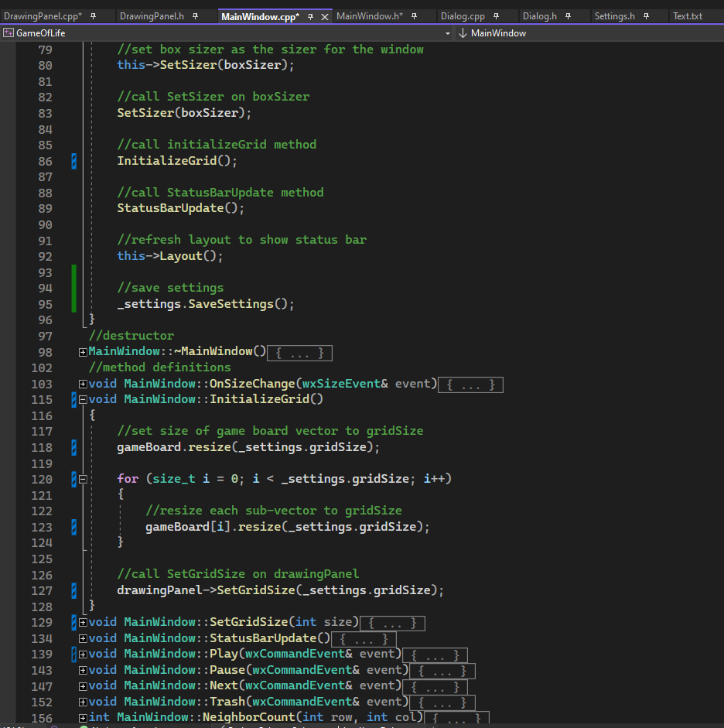Open the GameOfLife project scope dropdown
Screen dimensions: 724x728
point(448,33)
